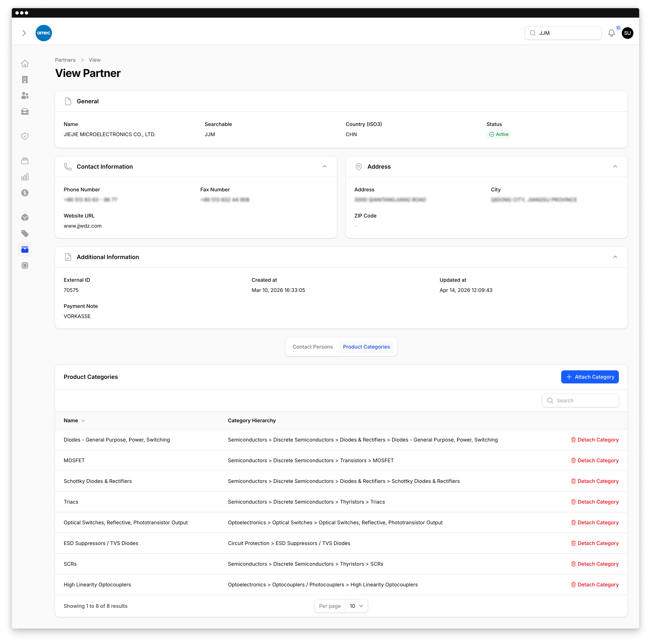
Task: Select the Product Categories tab
Action: 366,347
